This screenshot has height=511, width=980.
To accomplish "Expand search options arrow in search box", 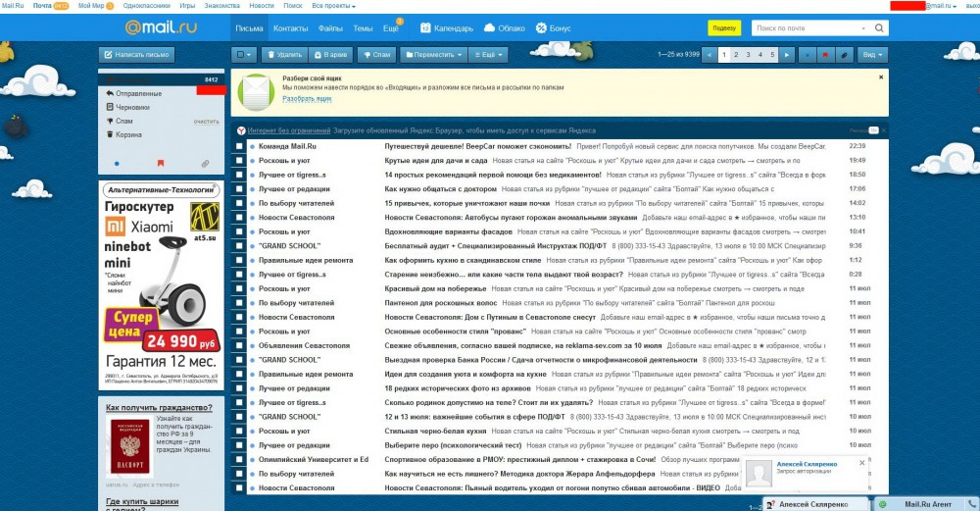I will (x=863, y=28).
